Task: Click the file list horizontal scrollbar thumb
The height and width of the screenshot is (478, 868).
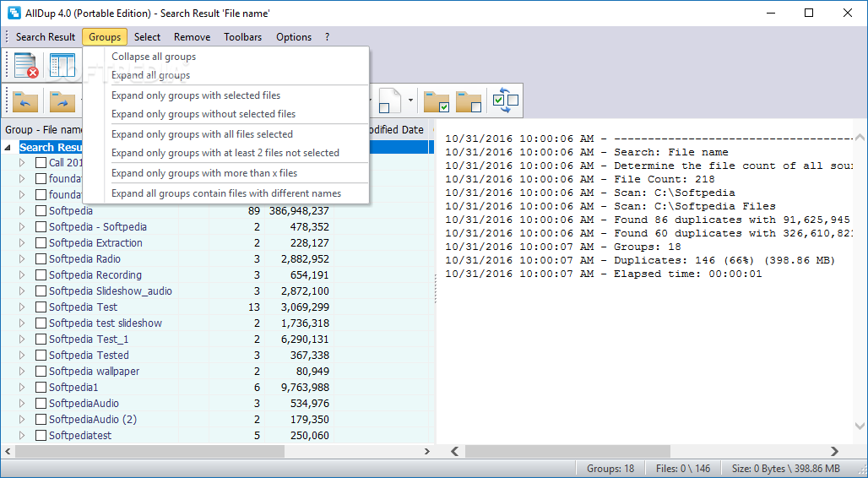Action: (x=149, y=452)
